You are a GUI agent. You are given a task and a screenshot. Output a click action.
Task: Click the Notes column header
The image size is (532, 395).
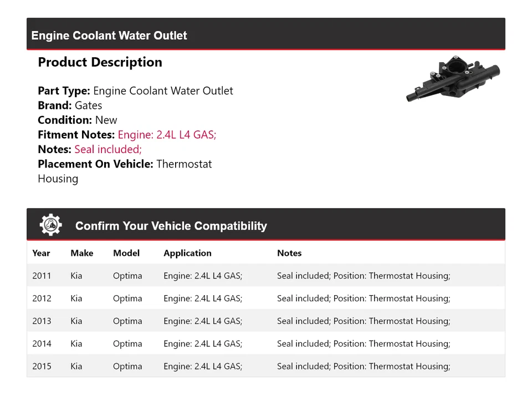point(289,253)
